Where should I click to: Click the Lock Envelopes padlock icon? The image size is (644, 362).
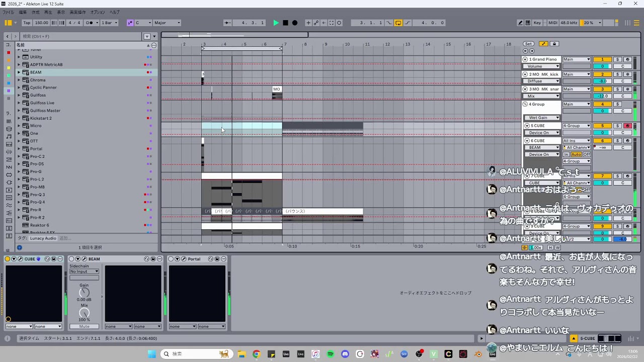tap(554, 44)
